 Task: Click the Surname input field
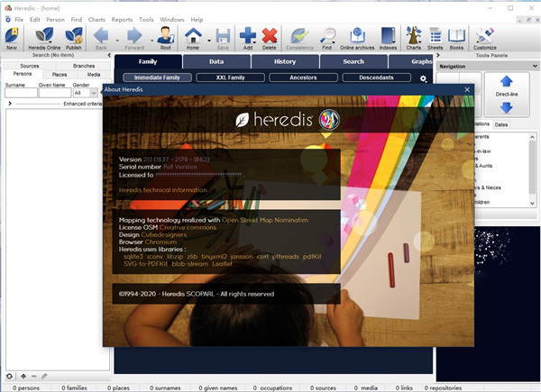pos(21,92)
